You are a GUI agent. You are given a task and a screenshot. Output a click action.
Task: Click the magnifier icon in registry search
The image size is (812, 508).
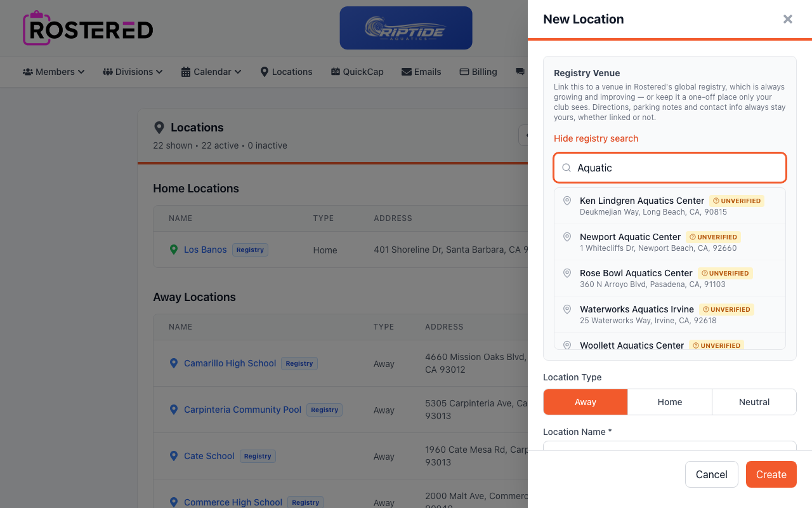click(566, 168)
